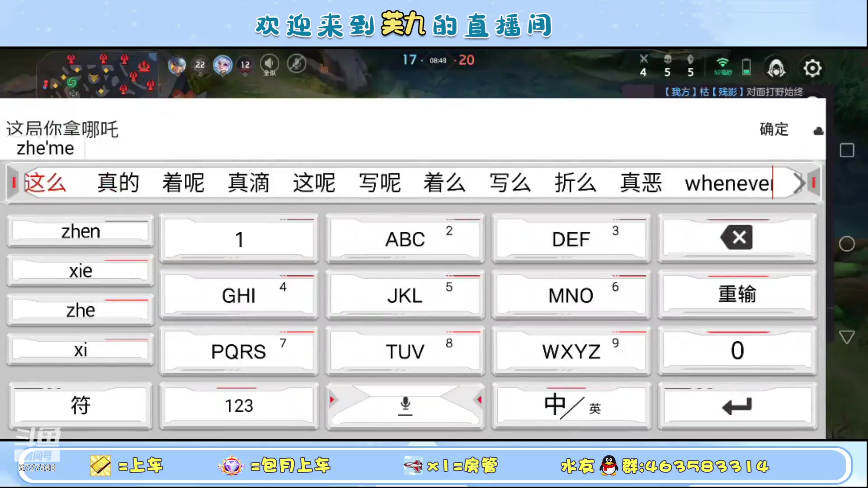Tap the backspace delete key
This screenshot has width=868, height=488.
pos(737,238)
